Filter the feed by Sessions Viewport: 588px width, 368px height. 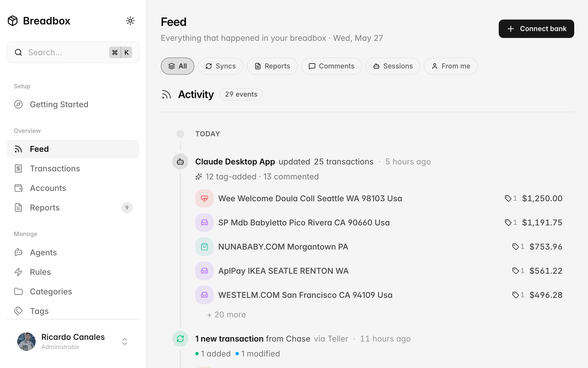coord(393,66)
